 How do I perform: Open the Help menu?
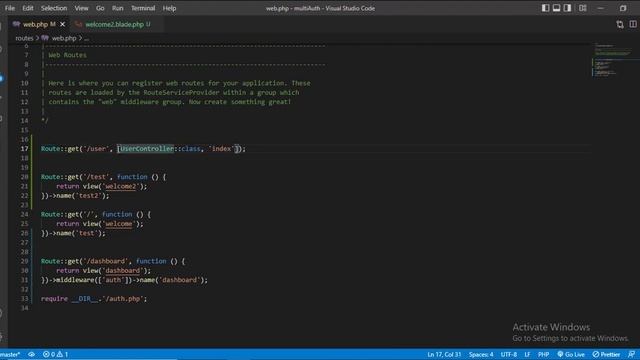point(169,8)
